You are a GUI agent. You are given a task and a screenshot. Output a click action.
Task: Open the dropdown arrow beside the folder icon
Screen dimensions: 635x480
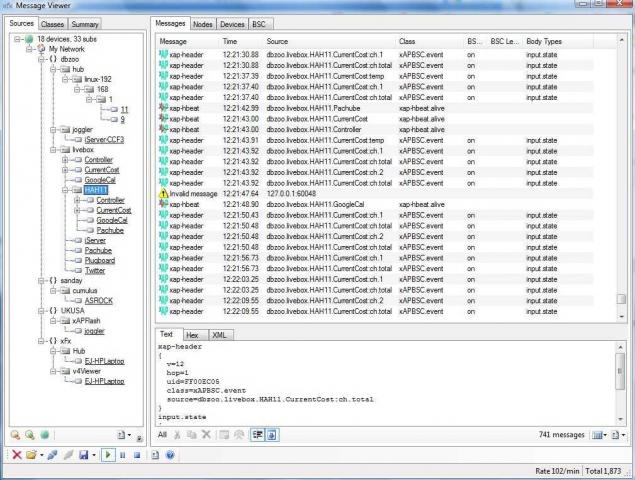41,455
